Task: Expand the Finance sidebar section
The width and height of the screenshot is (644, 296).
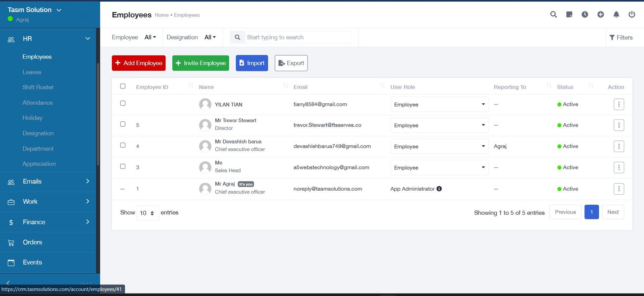Action: point(87,222)
